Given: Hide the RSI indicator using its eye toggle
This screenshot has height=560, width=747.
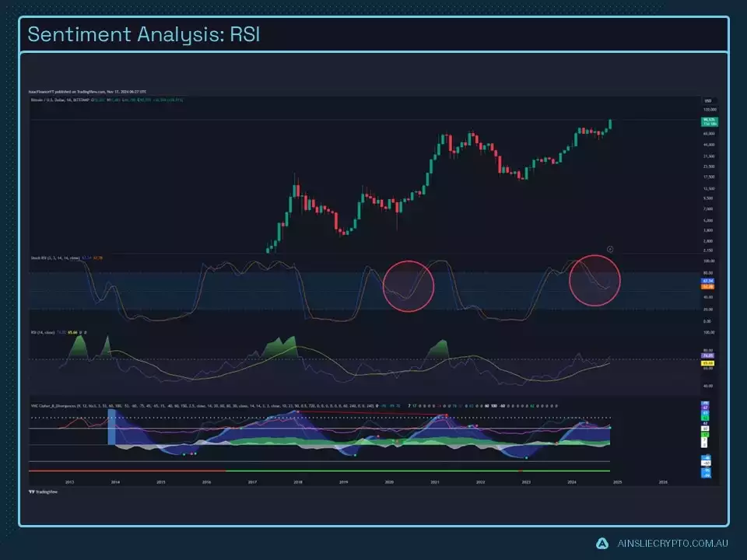Looking at the screenshot, I should [x=80, y=332].
